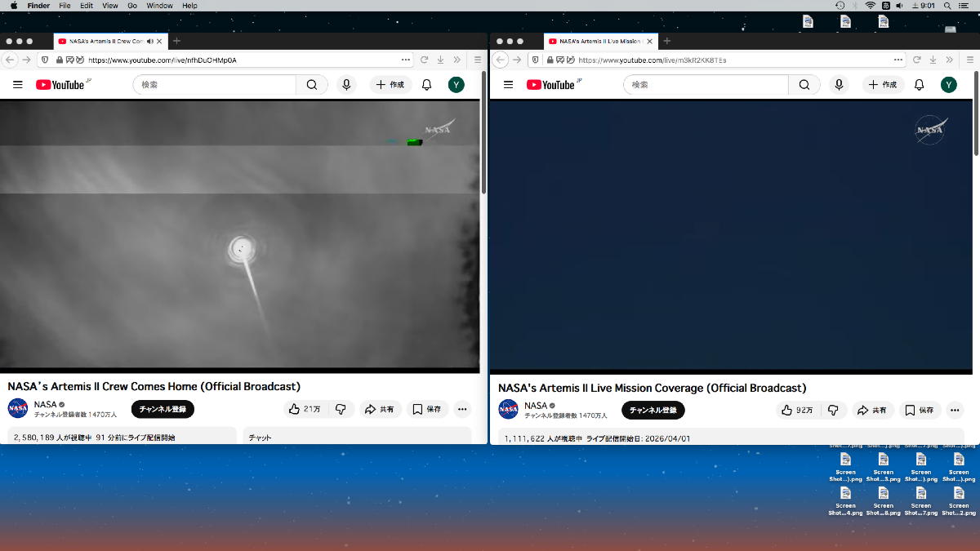Reload the page in left browser window
Viewport: 980px width, 551px height.
pyautogui.click(x=425, y=60)
